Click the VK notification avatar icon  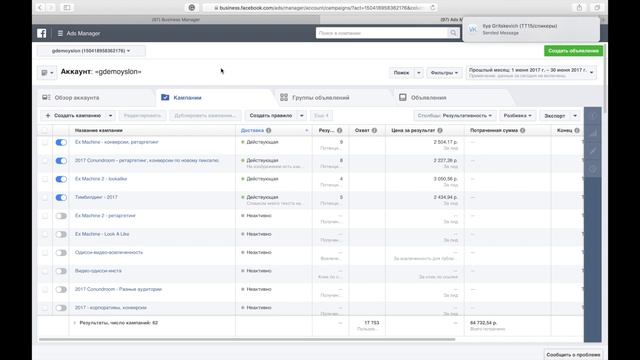click(473, 29)
